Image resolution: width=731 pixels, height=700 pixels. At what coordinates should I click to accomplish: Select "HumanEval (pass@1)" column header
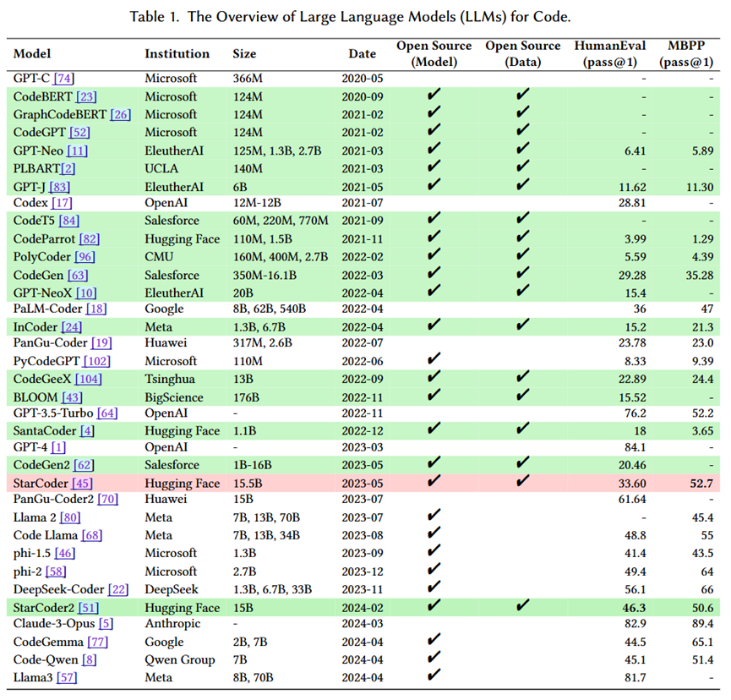coord(610,53)
